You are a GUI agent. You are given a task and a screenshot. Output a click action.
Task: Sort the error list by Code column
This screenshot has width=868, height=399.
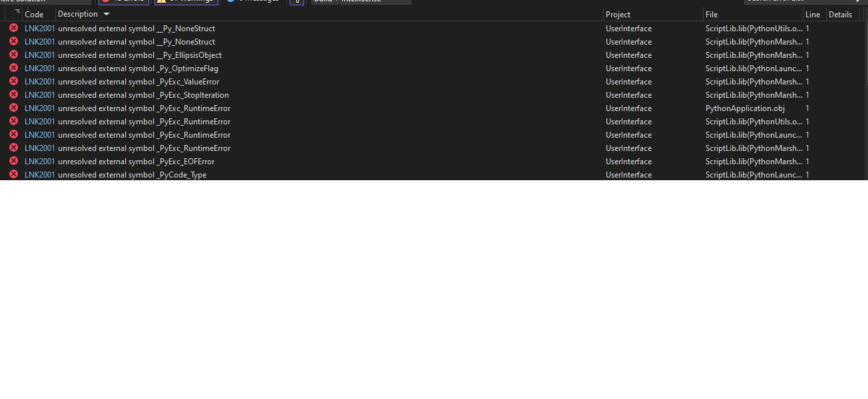pos(34,15)
